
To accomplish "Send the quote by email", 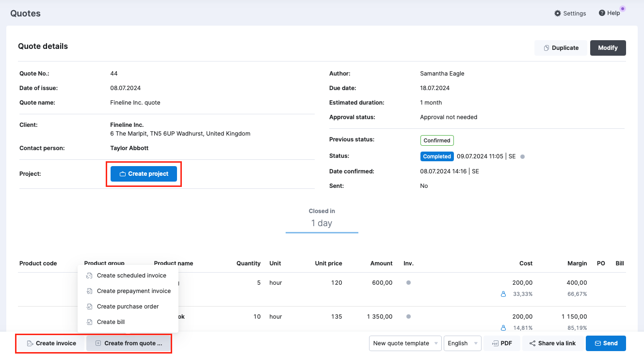I will coord(606,343).
